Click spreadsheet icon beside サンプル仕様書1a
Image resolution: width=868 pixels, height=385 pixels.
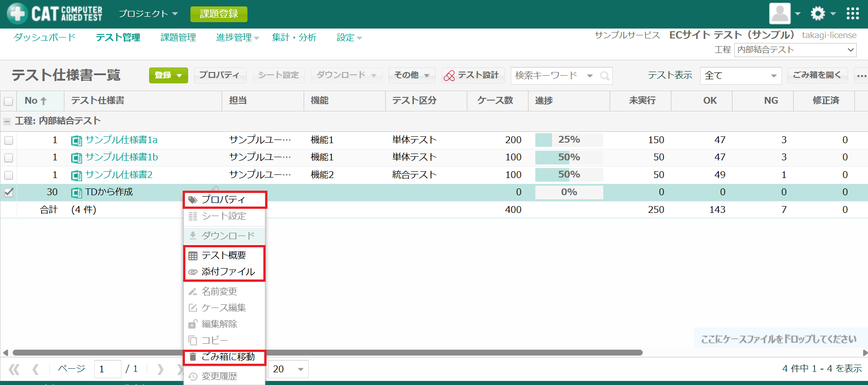pyautogui.click(x=77, y=140)
